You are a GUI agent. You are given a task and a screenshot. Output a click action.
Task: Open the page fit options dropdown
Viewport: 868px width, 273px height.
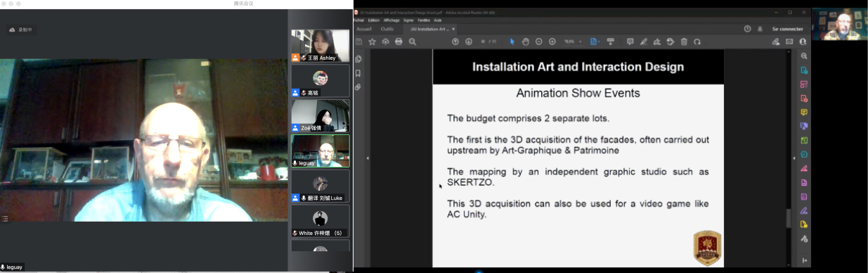[x=595, y=42]
